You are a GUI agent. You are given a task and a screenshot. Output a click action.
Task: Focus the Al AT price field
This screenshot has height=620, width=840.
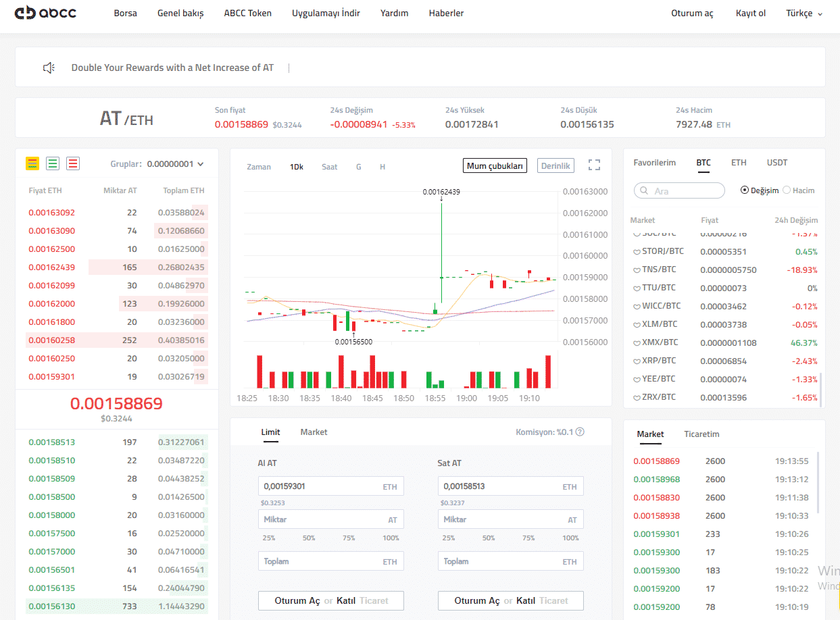click(331, 486)
